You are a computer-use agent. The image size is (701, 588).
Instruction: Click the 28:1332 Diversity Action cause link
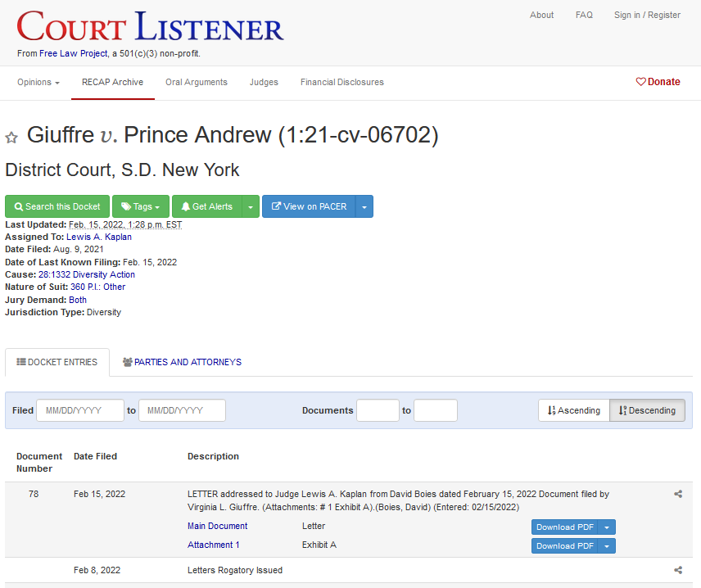(x=87, y=274)
